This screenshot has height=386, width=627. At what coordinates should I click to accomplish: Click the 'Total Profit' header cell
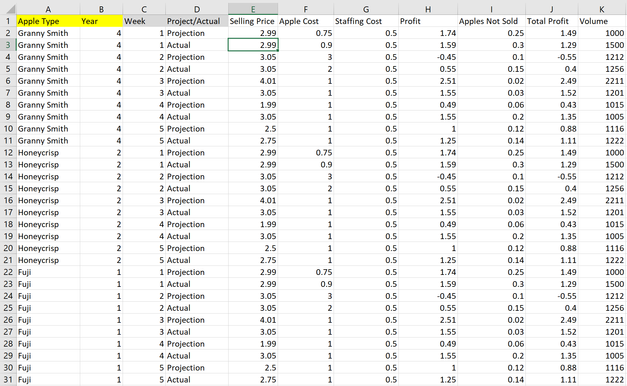[x=551, y=21]
